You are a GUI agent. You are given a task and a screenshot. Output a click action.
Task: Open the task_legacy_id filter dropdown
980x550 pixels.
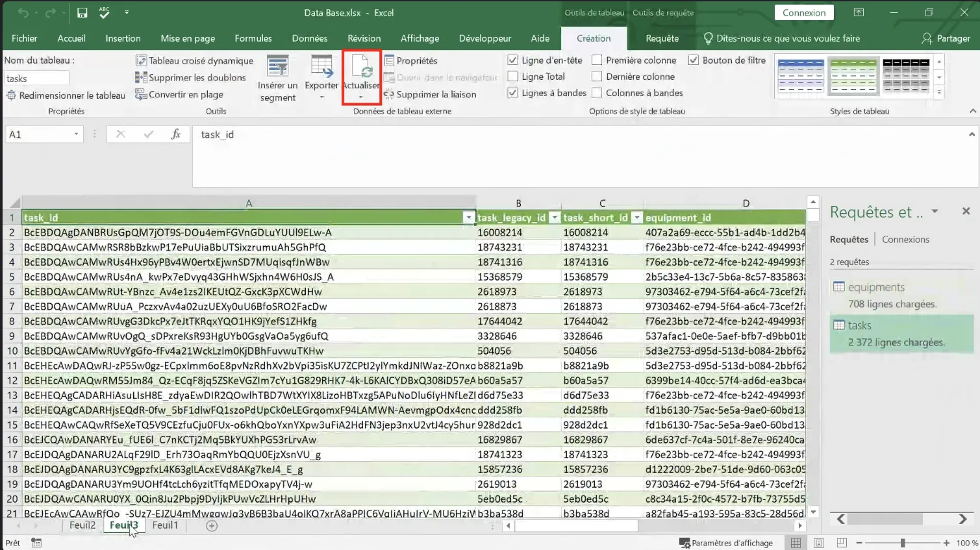point(554,218)
